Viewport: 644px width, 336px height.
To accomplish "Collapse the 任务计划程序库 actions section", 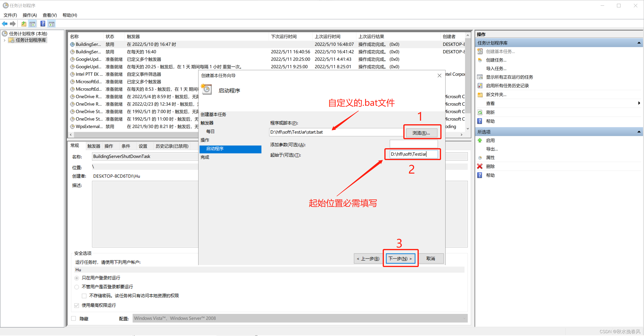I will 639,43.
